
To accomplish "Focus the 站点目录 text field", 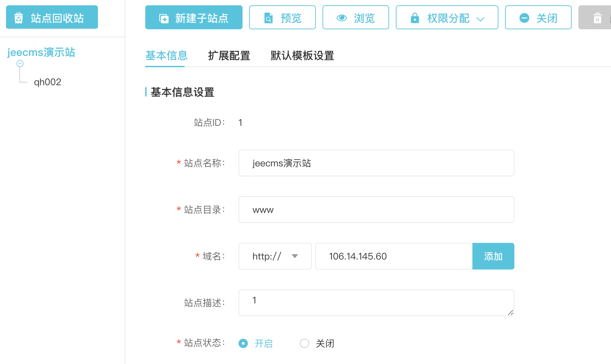I will [376, 210].
